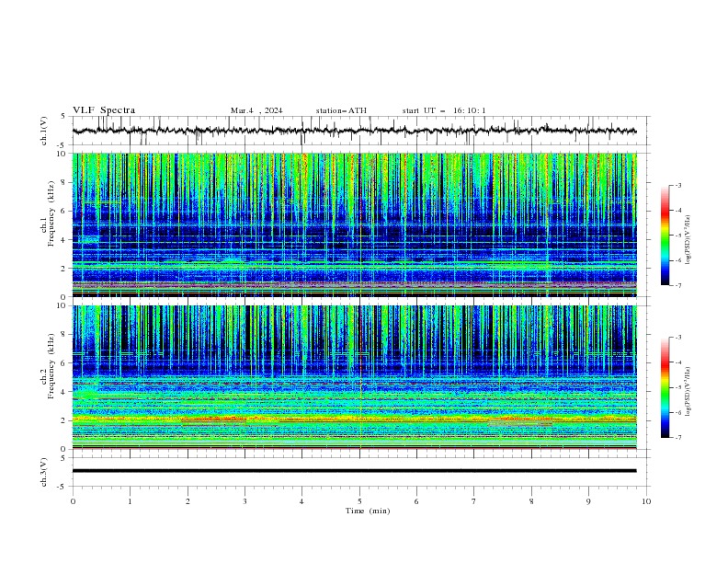Click the "5" tick label on the time axis
The image size is (728, 563).
(x=359, y=501)
